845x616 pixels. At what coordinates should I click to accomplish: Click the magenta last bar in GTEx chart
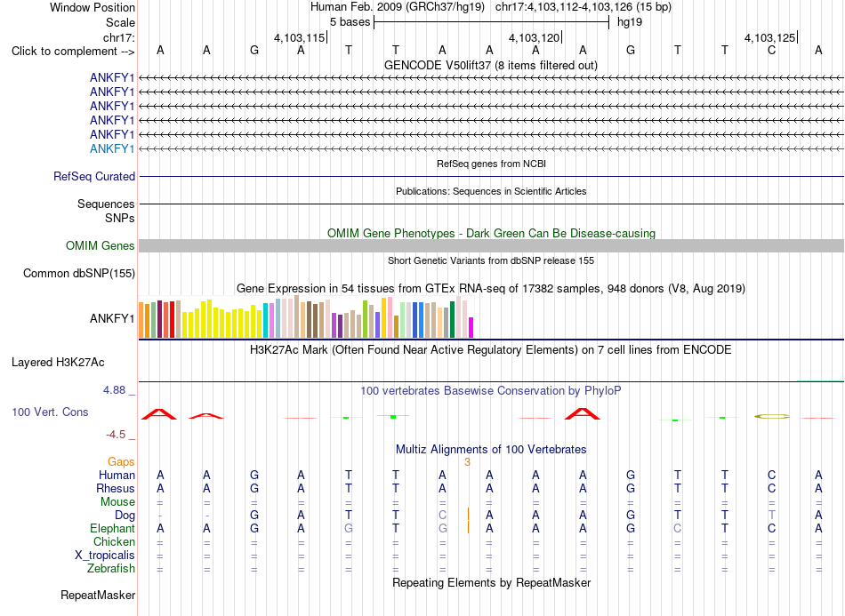click(x=471, y=327)
